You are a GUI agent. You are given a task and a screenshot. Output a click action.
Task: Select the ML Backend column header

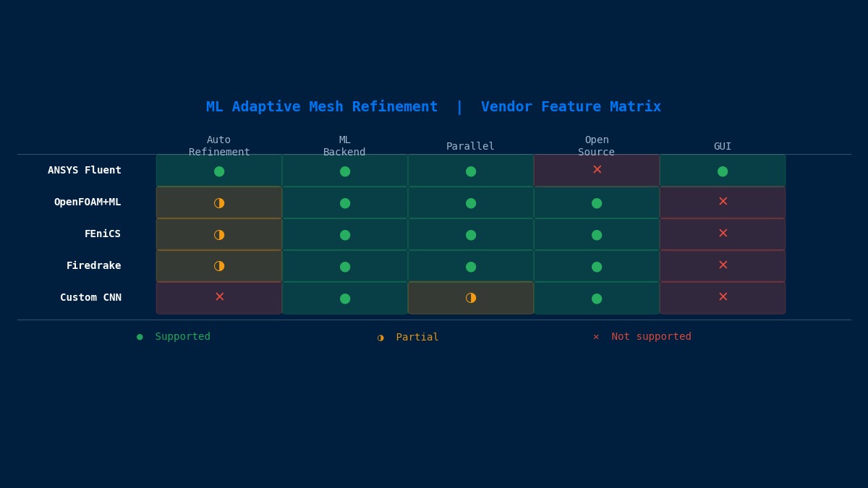[345, 146]
